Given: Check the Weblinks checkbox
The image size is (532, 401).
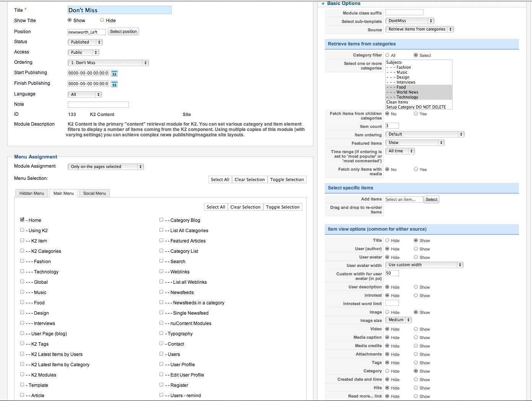Looking at the screenshot, I should [161, 271].
